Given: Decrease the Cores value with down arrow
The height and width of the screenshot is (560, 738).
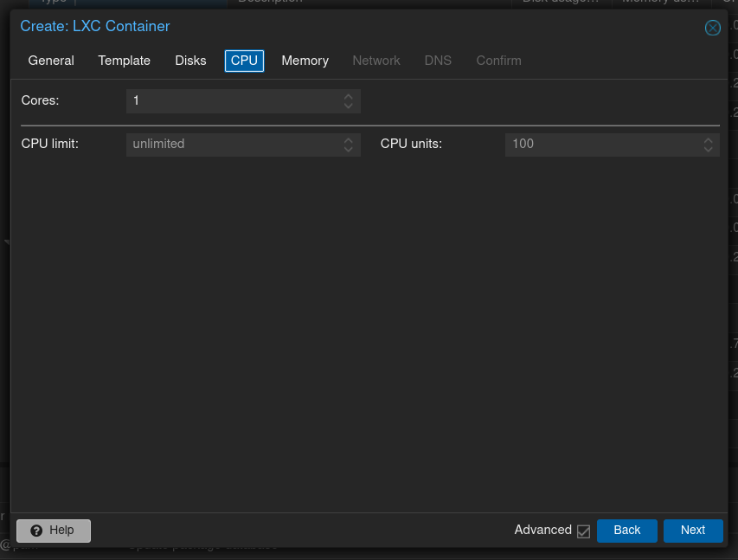Looking at the screenshot, I should [348, 106].
